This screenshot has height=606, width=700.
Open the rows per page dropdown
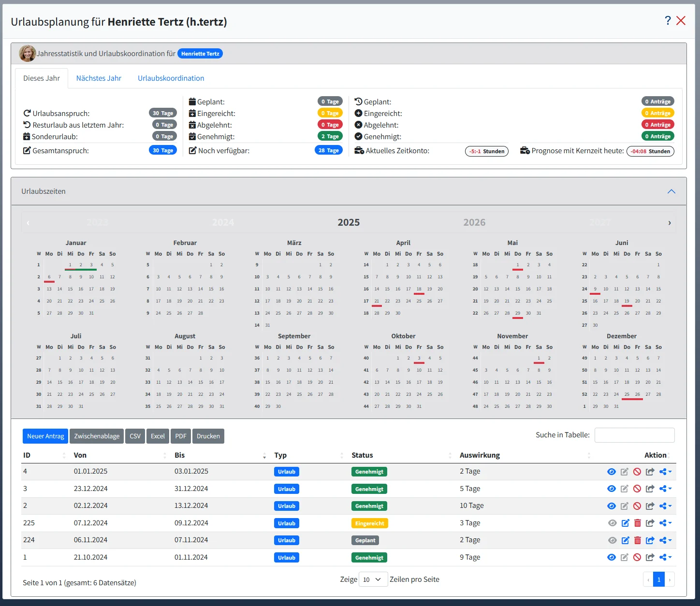pyautogui.click(x=373, y=579)
